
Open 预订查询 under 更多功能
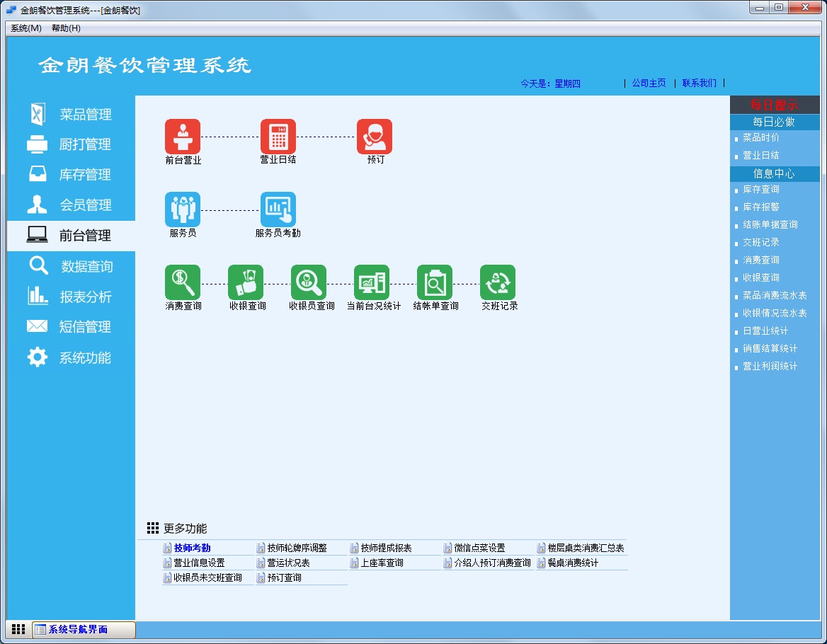(x=284, y=577)
